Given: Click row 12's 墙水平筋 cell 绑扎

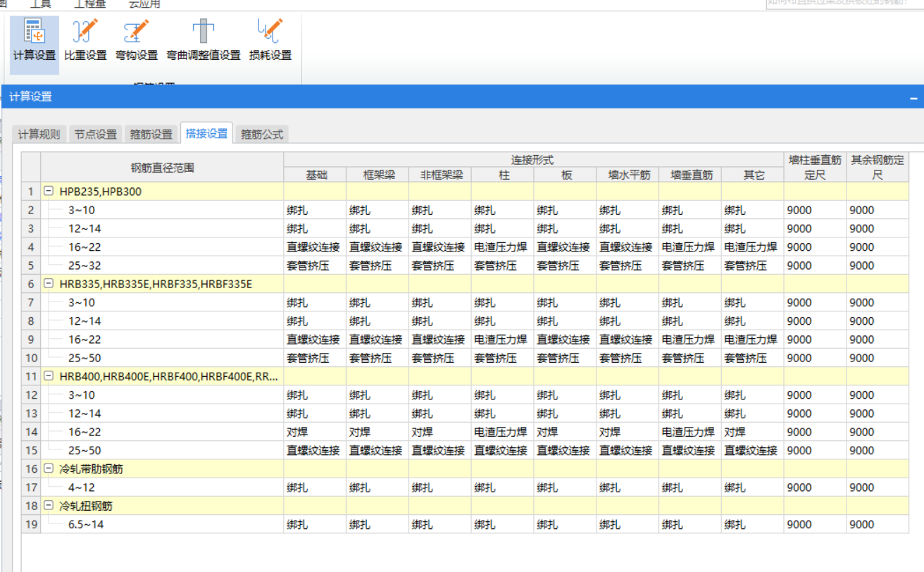Looking at the screenshot, I should click(x=628, y=395).
